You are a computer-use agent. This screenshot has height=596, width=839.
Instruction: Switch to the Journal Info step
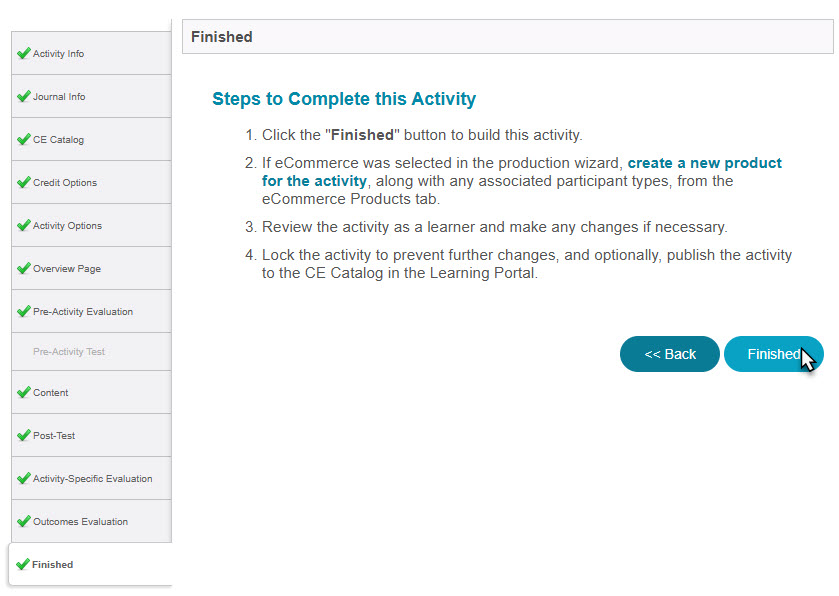(91, 96)
